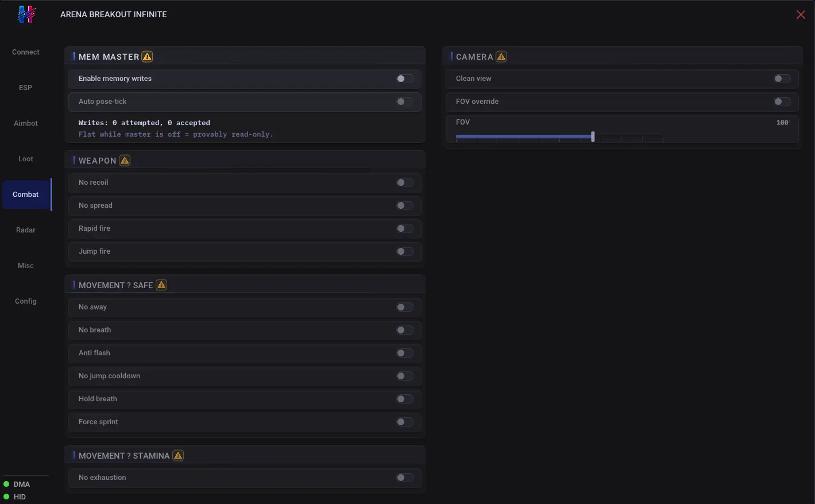The image size is (815, 504).
Task: Enable the No breath toggle
Action: click(405, 330)
